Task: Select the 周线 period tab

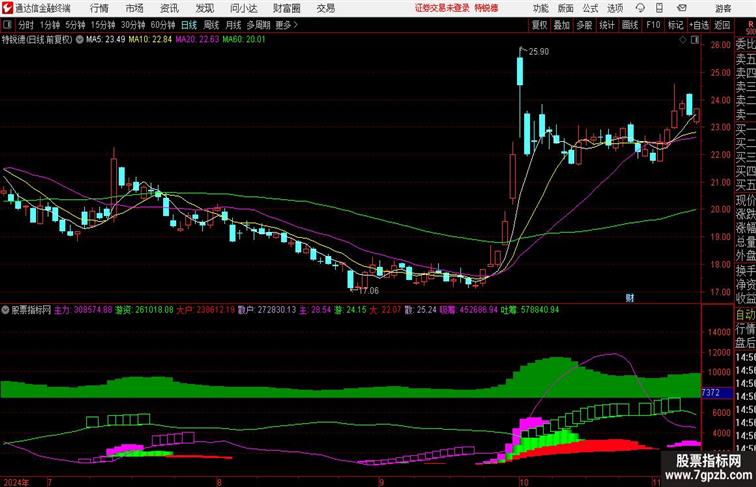Action: coord(211,25)
